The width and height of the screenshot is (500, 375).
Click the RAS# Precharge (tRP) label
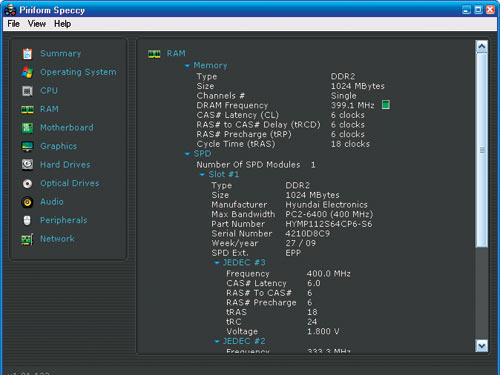(x=244, y=135)
